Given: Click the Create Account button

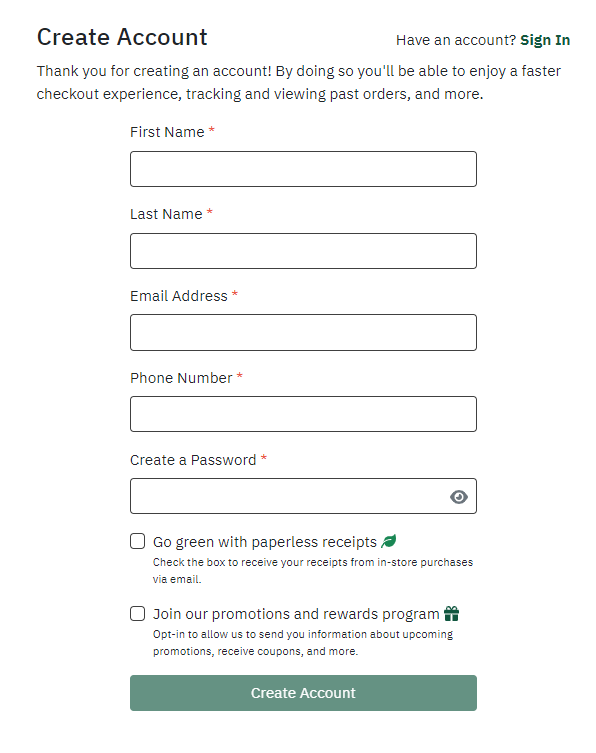Looking at the screenshot, I should [x=303, y=693].
